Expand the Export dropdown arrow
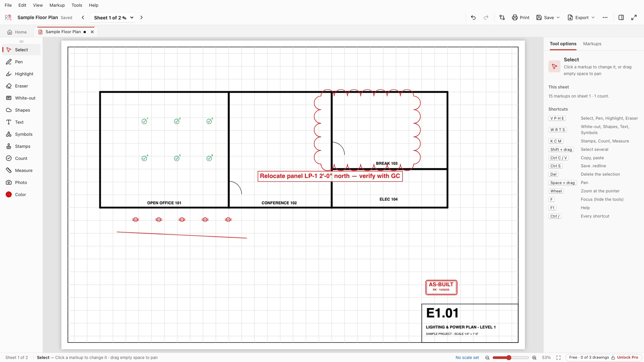This screenshot has width=644, height=362. coord(593,17)
